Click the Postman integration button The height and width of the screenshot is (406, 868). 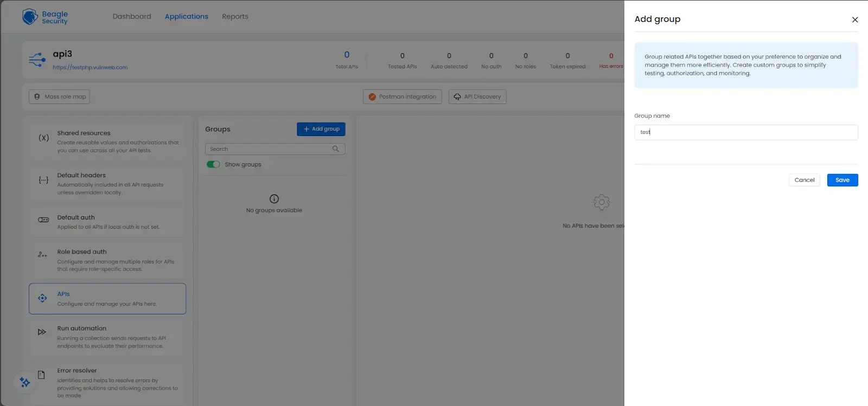click(x=402, y=96)
